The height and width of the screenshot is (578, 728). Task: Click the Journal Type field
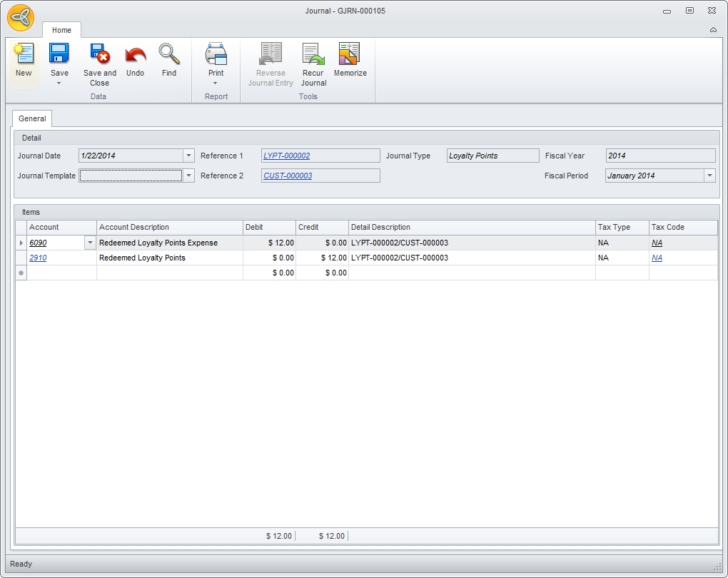(493, 156)
